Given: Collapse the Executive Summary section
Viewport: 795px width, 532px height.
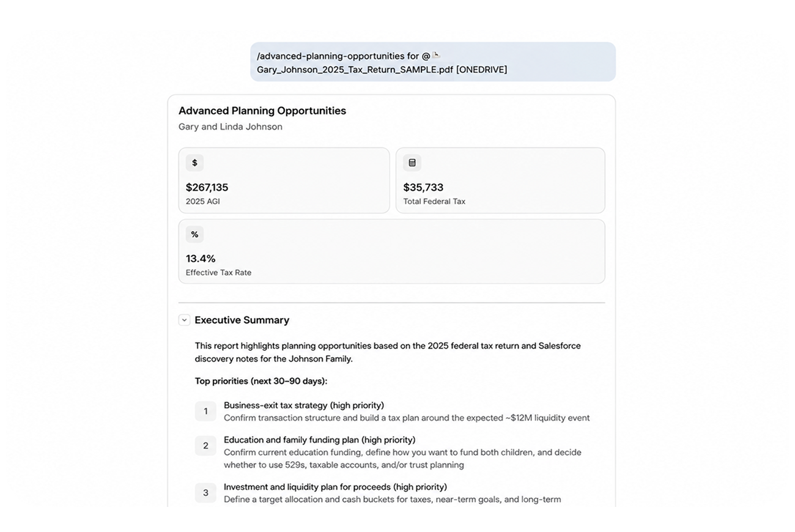Looking at the screenshot, I should point(184,320).
